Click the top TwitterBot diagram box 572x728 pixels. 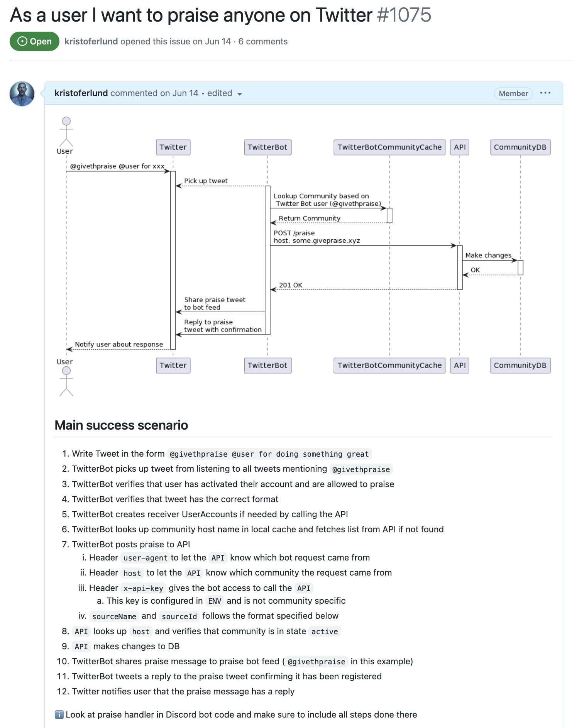[x=267, y=147]
